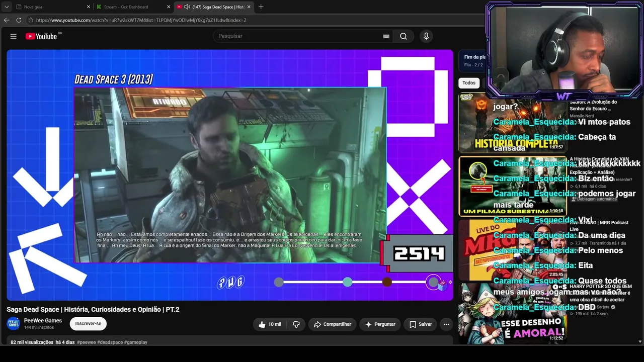Click the scrollbar down arrow
Image resolution: width=644 pixels, height=362 pixels.
(640, 342)
